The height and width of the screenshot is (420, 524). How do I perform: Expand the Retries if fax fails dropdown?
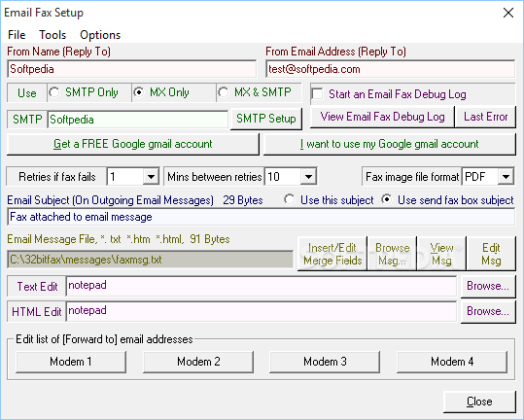(151, 176)
